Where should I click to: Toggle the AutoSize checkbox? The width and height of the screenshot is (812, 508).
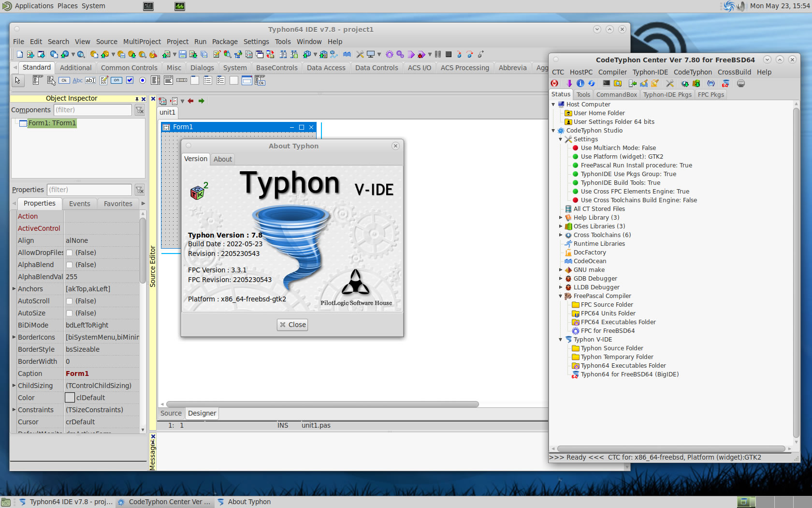[x=70, y=313]
